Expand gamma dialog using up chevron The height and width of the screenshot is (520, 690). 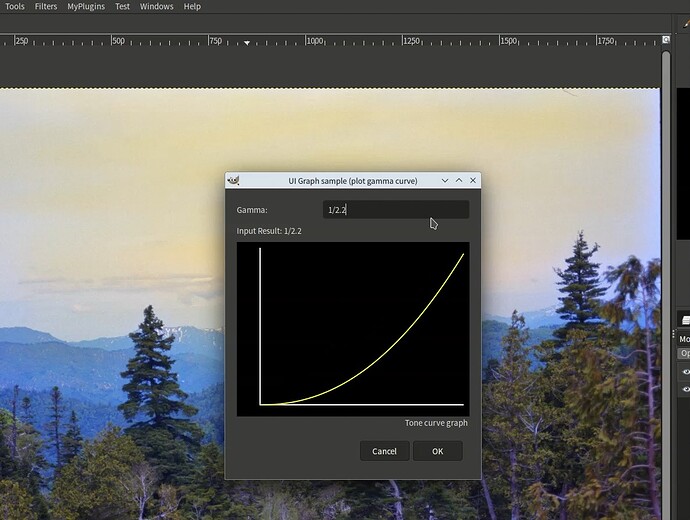pos(459,180)
